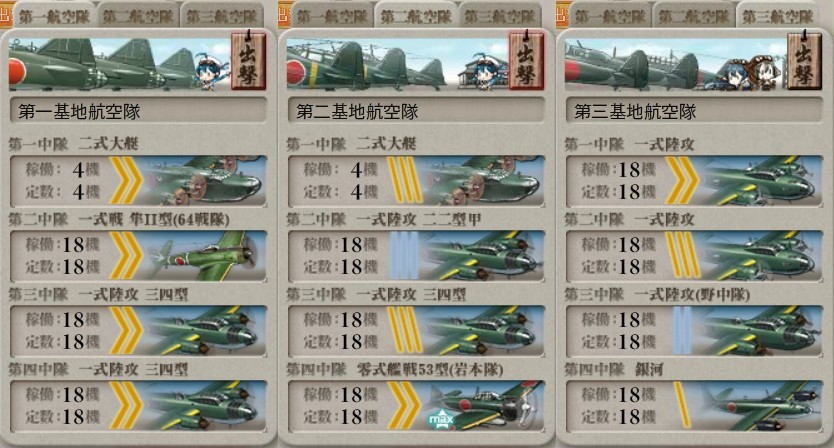Toggle 出撃 sign on 第二基地航空隊

click(526, 60)
